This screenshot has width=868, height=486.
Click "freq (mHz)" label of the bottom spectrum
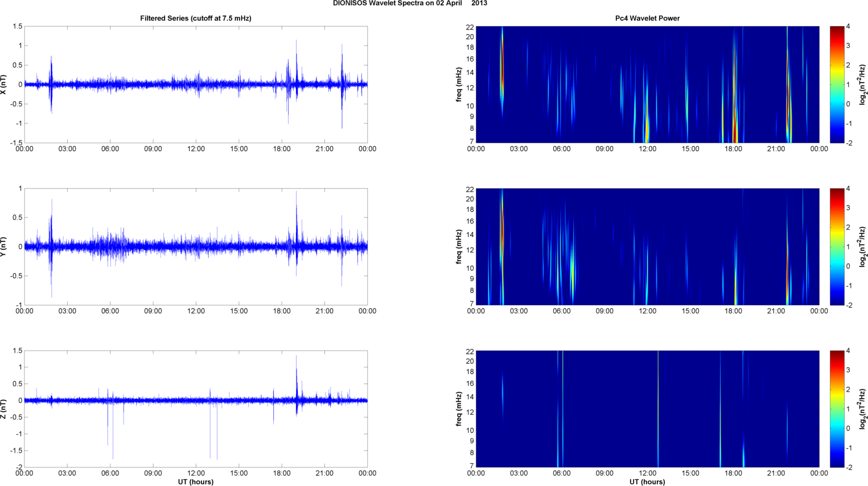(459, 409)
